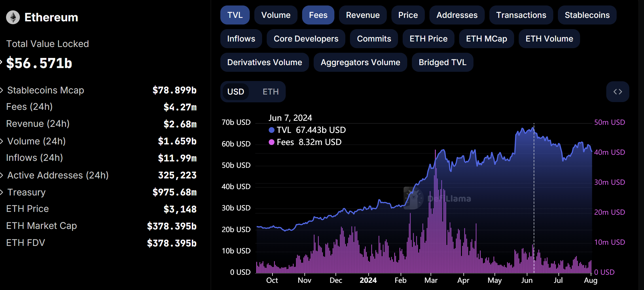Expand the Treasury row
The height and width of the screenshot is (290, 644).
pos(2,192)
